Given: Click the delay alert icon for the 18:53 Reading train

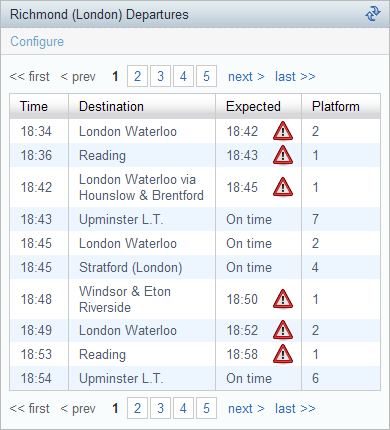Looking at the screenshot, I should [x=283, y=354].
